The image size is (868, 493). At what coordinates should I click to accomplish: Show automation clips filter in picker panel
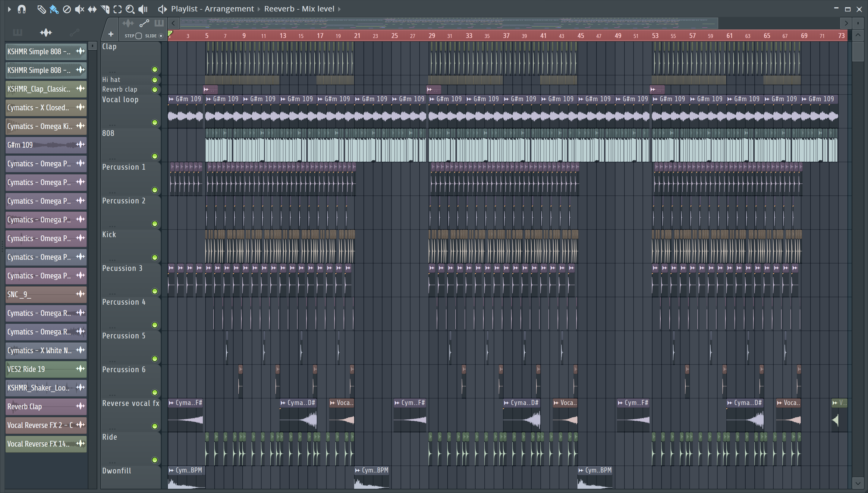74,33
